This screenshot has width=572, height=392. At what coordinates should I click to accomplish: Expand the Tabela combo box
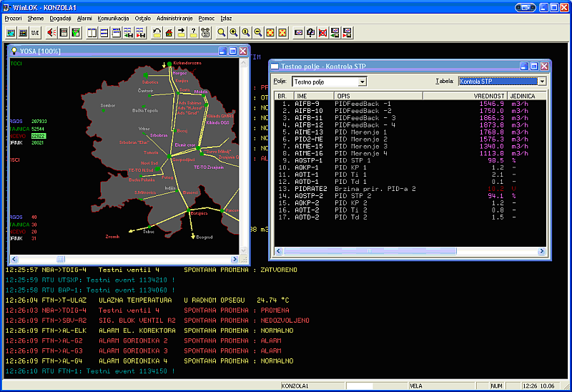click(542, 82)
